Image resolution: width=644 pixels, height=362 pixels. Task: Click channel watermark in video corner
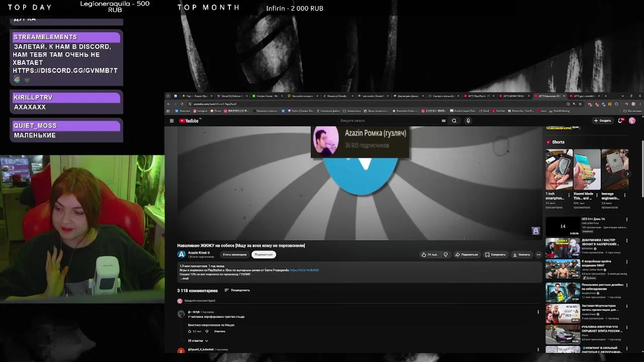(535, 231)
